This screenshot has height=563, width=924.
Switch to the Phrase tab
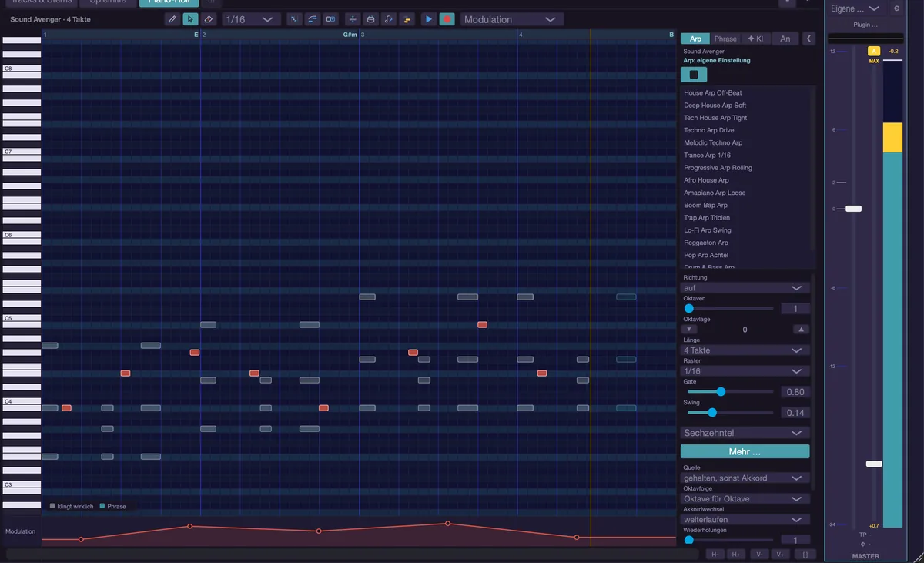[x=725, y=39]
